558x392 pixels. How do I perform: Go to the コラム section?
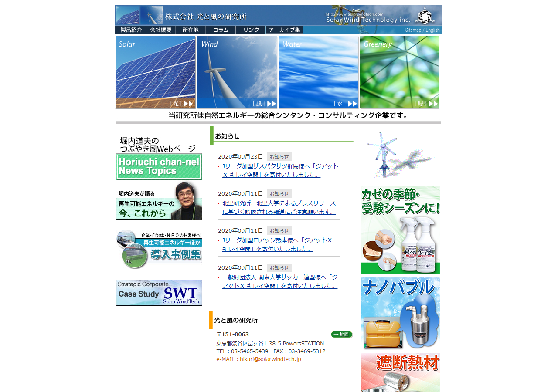click(x=221, y=30)
